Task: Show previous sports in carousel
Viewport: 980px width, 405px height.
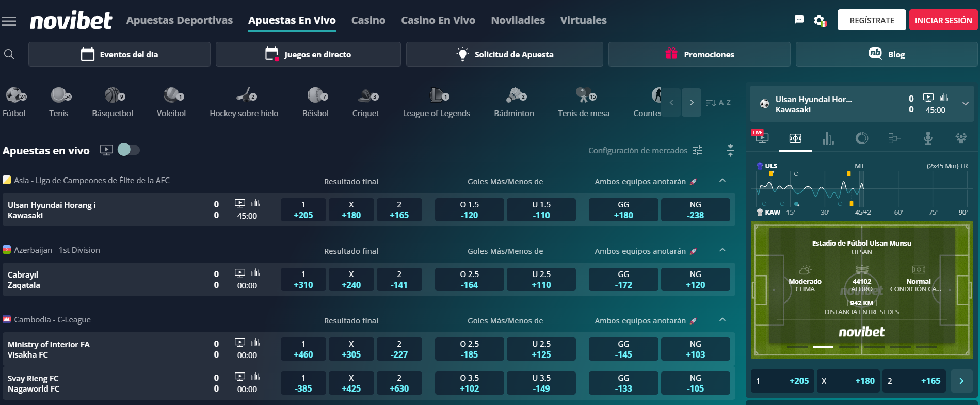Action: tap(671, 102)
